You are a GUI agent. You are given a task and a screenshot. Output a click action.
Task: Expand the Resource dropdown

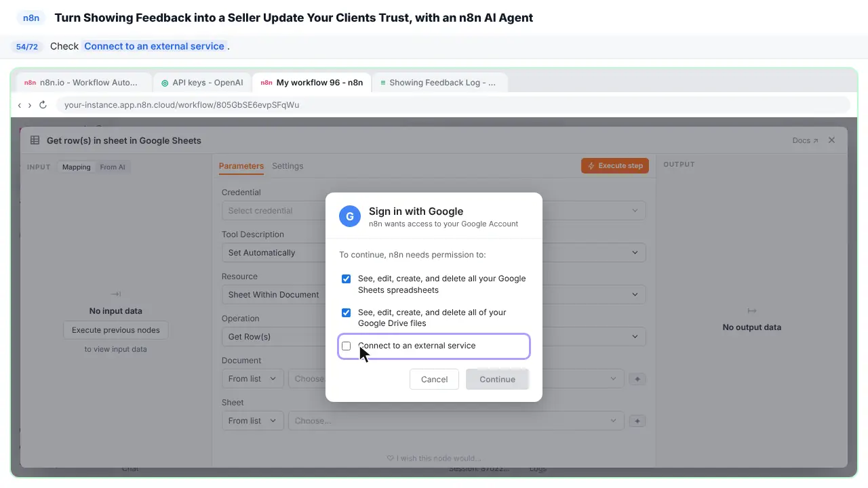[x=434, y=295]
